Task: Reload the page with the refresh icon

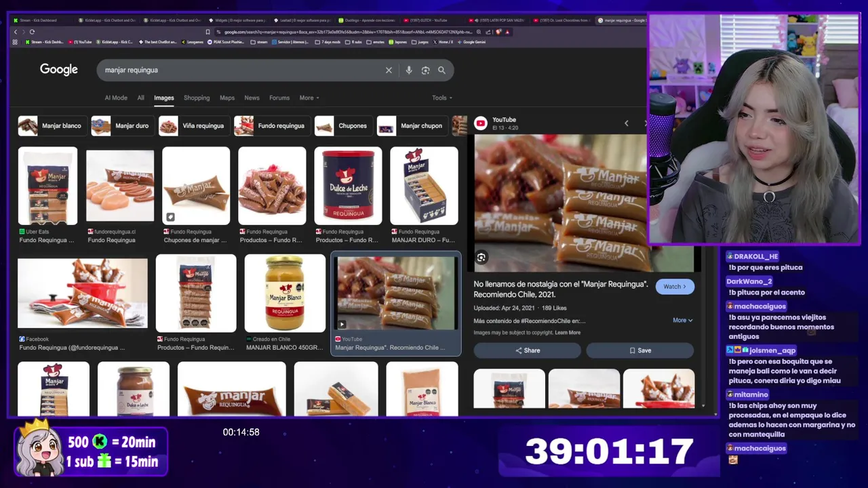Action: click(x=32, y=32)
